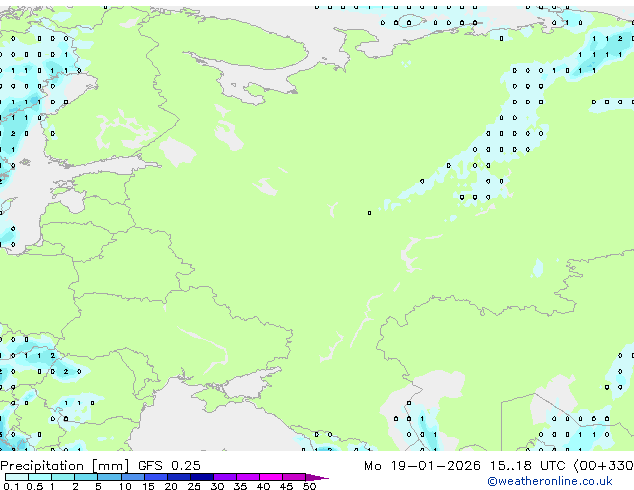Click the 'Mo 19-01-2026' date label
The image size is (634, 490).
[x=422, y=466]
